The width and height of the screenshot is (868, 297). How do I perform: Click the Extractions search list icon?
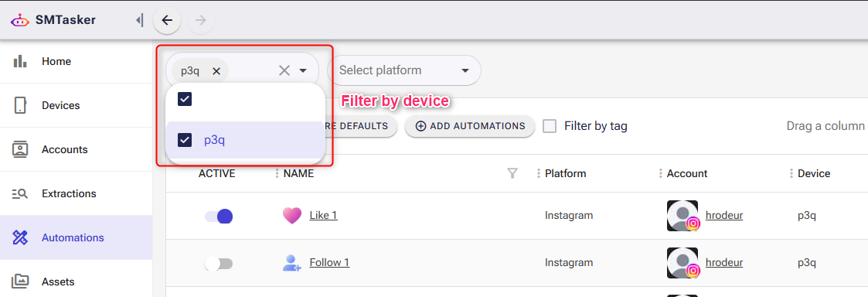[x=20, y=193]
